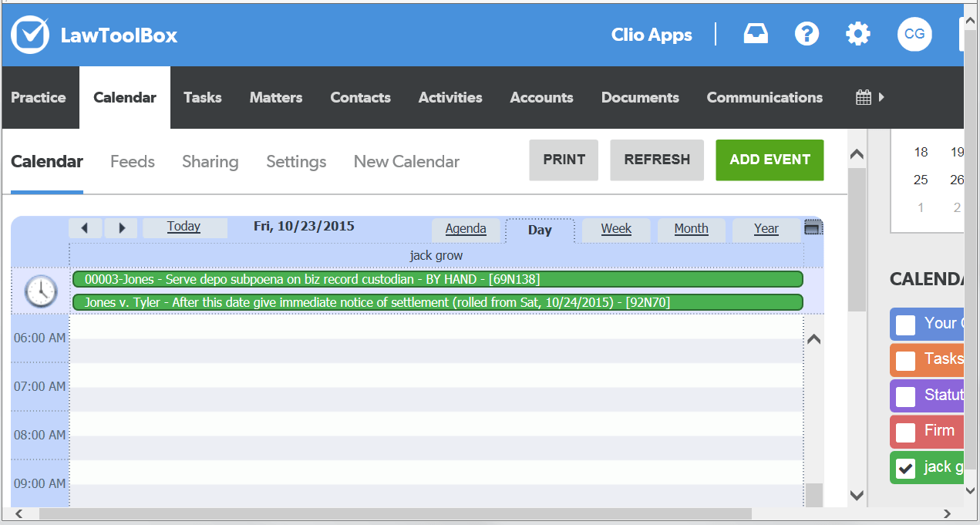The width and height of the screenshot is (980, 525).
Task: Click the REFRESH button
Action: (x=656, y=160)
